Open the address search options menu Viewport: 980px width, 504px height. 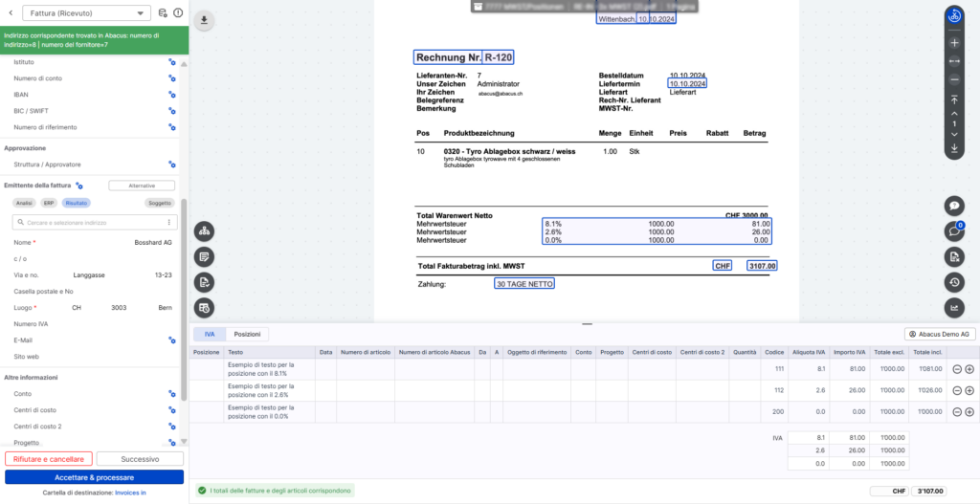pos(169,223)
